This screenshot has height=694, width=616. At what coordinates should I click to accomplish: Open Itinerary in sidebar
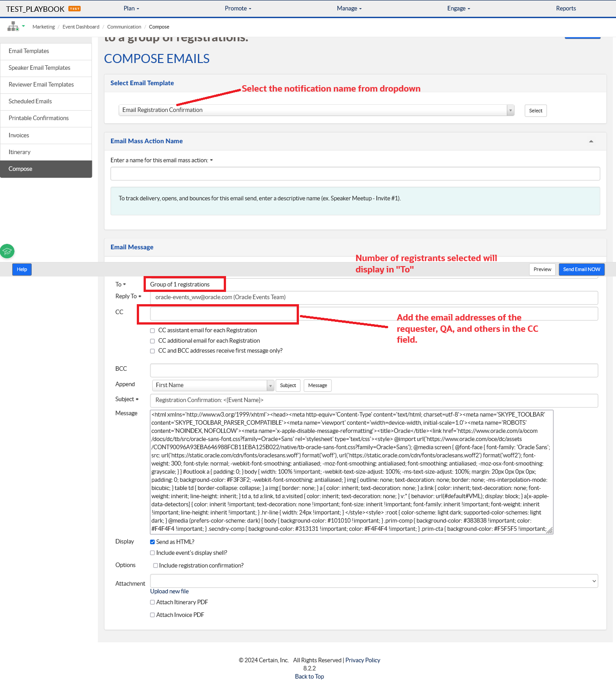tap(46, 152)
